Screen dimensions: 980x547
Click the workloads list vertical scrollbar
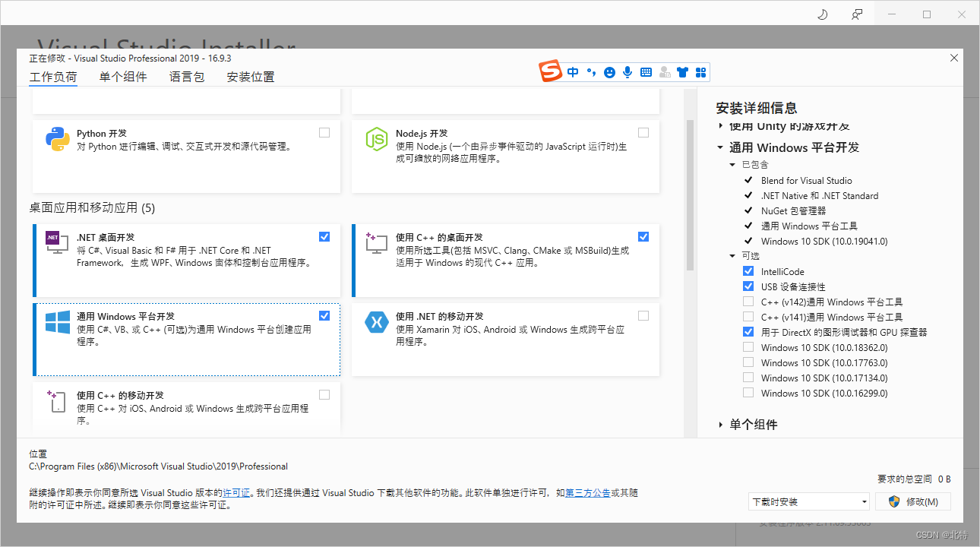tap(691, 195)
